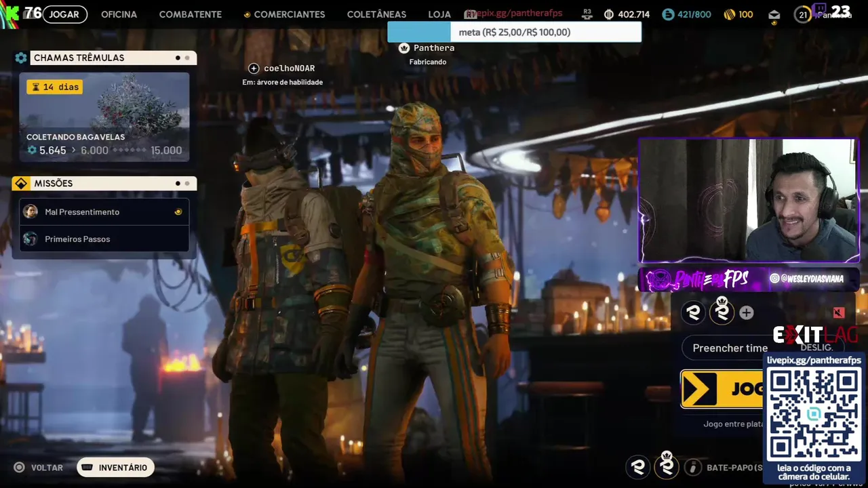Select first page dot in CHAMAS TRÊMULAS header
Screen dimensions: 868x488
(x=178, y=58)
